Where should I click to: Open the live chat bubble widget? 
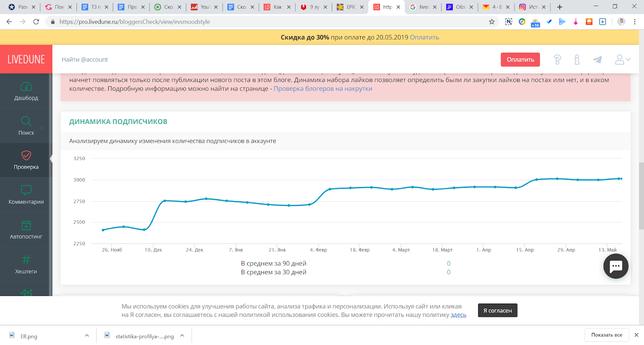click(x=615, y=266)
